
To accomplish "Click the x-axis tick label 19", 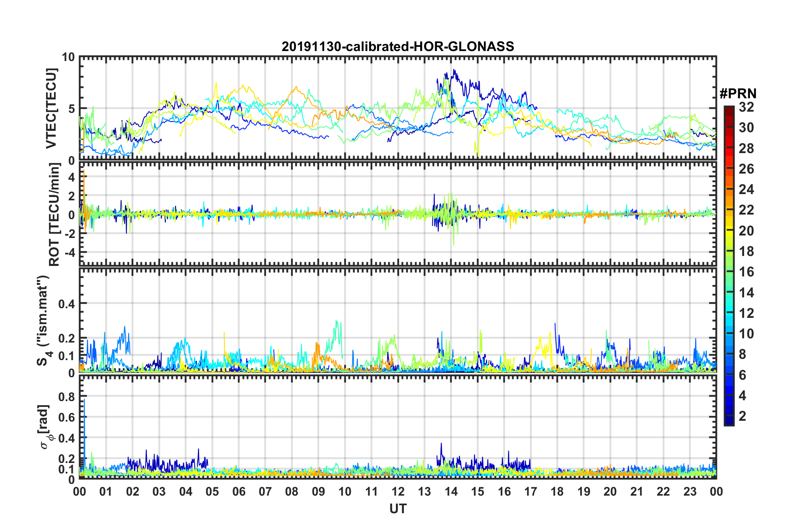I will 584,491.
